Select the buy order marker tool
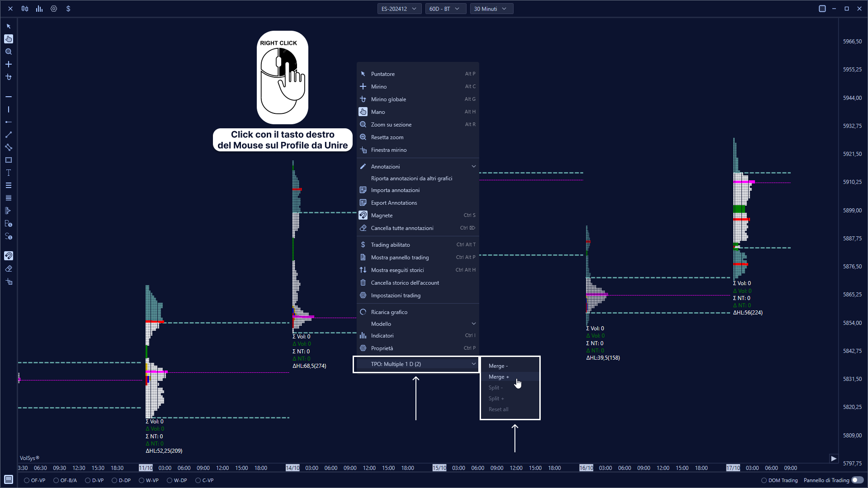868x488 pixels. coord(9,223)
